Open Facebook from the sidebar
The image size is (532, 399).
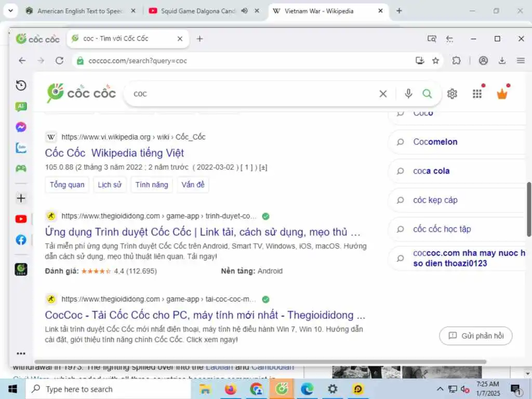point(21,240)
